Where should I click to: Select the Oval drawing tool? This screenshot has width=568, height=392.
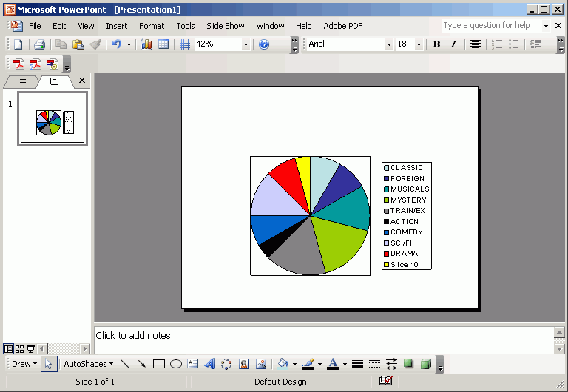coord(176,364)
